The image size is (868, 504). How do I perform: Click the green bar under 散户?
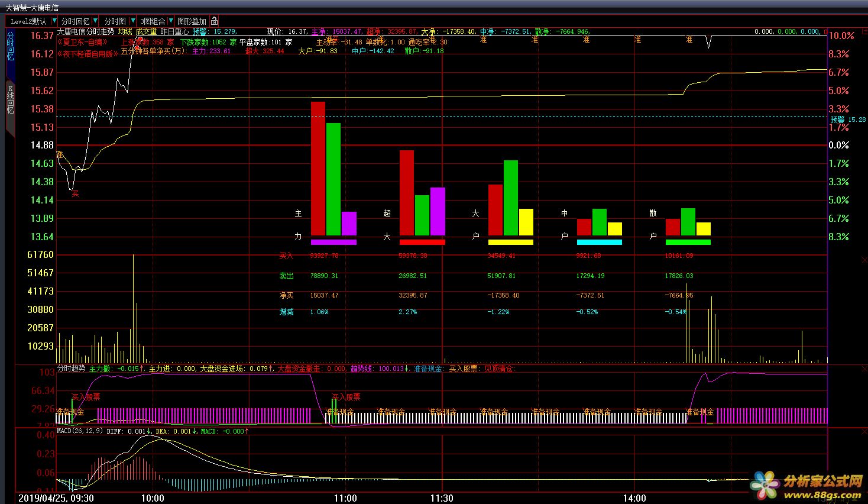[x=688, y=242]
